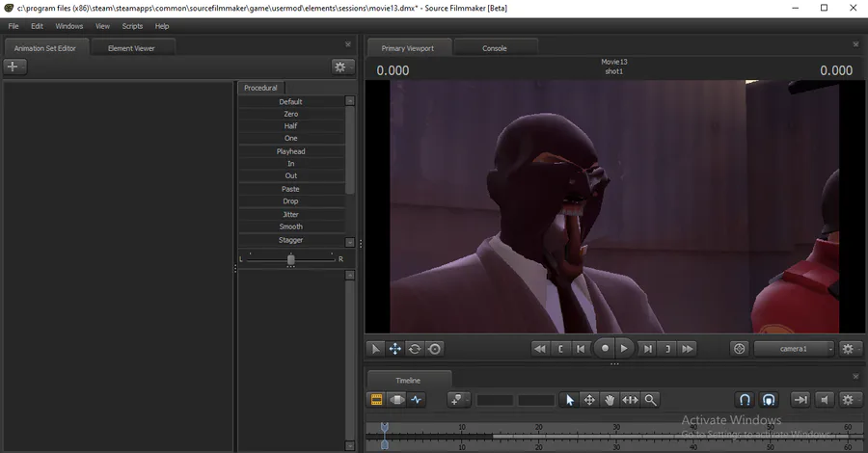Viewport: 868px width, 453px height.
Task: Toggle timeline snap magnet button
Action: tap(746, 399)
